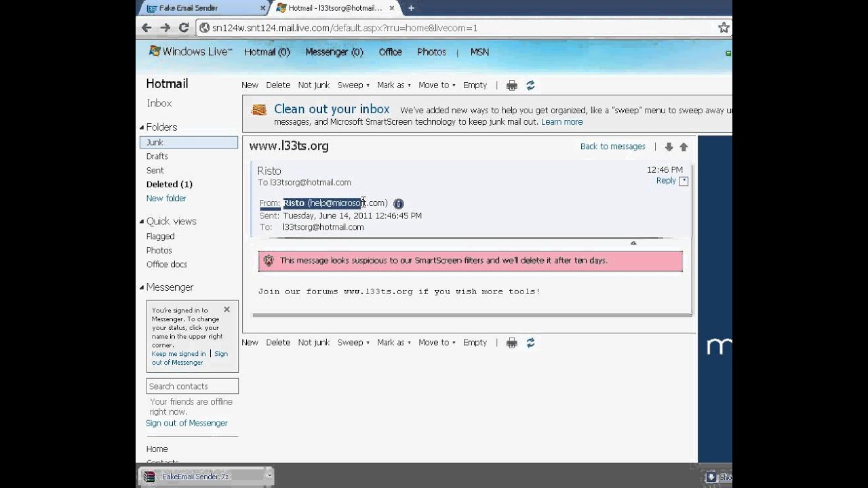Screen dimensions: 868x488
Task: Open the Drafts folder
Action: pyautogui.click(x=157, y=157)
